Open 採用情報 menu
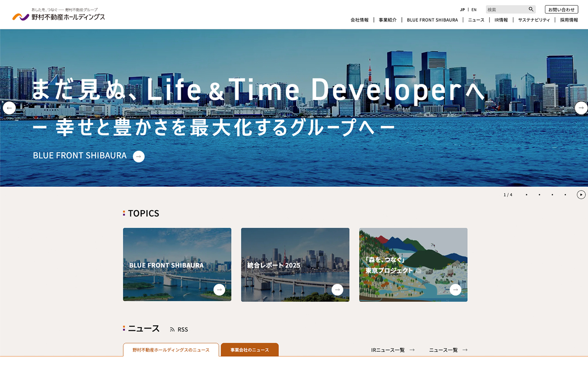The image size is (588, 367). click(x=569, y=20)
